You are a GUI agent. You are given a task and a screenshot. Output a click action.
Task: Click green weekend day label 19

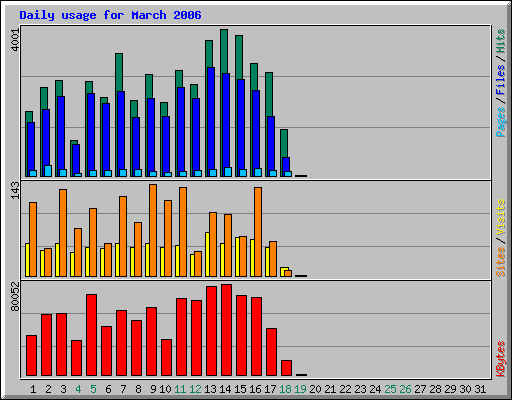coord(300,389)
